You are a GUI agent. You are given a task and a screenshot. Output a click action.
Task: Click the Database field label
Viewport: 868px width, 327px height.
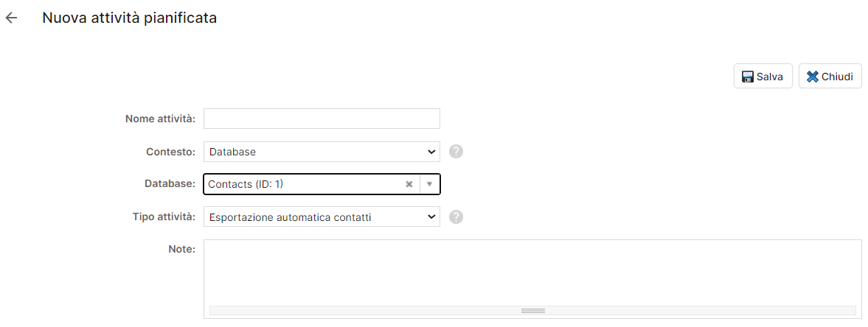click(170, 183)
